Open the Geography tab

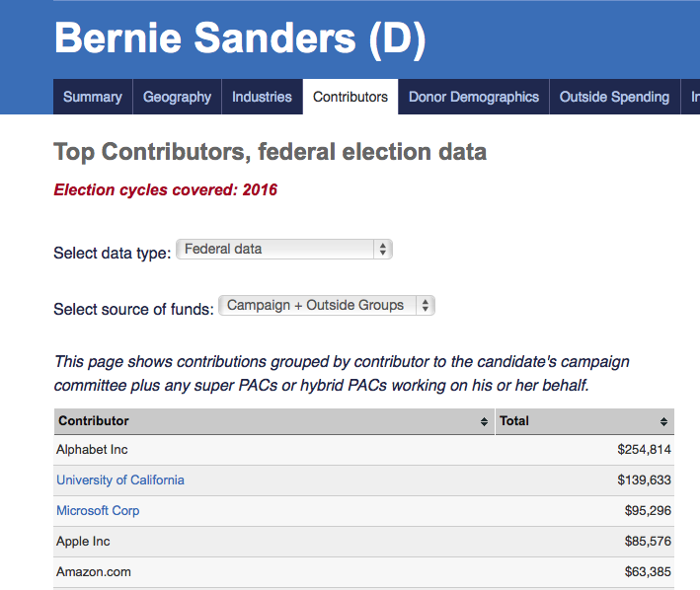177,97
